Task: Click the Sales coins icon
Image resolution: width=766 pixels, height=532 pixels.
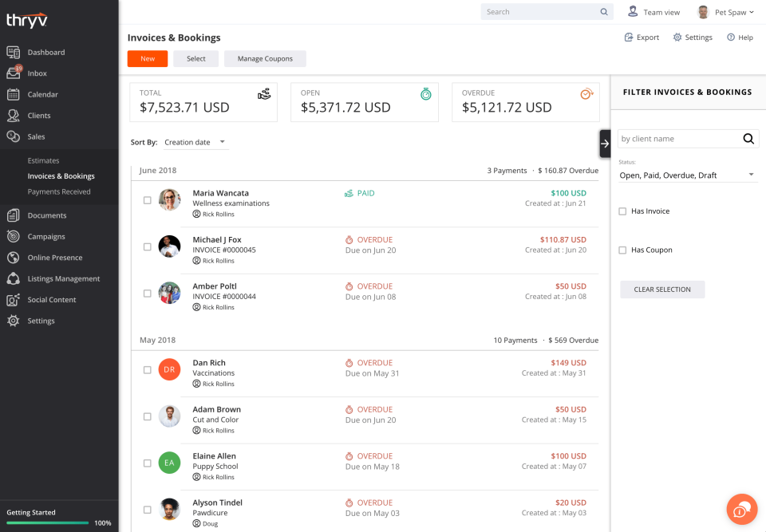Action: 14,136
